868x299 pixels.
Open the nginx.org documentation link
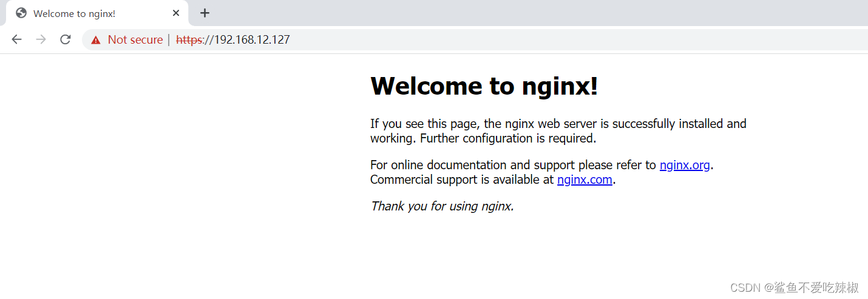(685, 165)
